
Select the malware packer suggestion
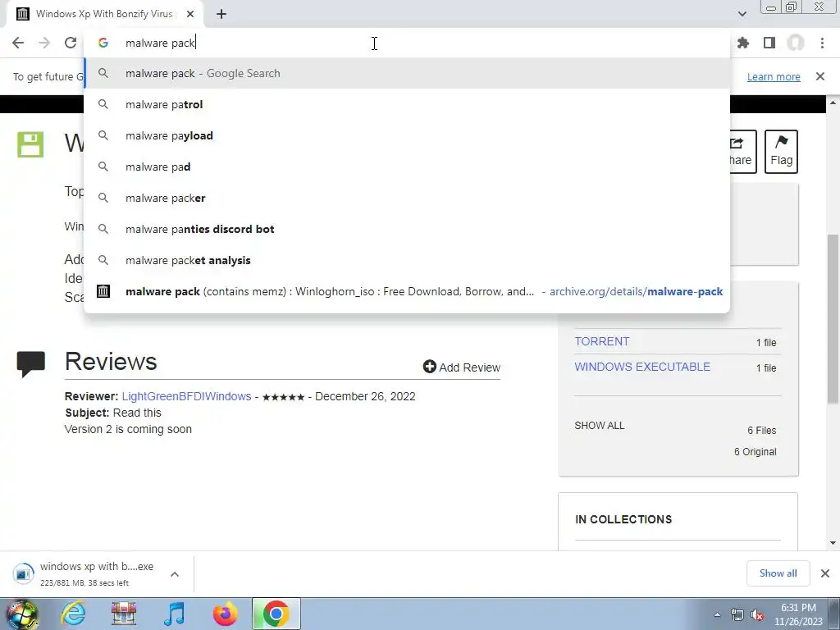(407, 198)
